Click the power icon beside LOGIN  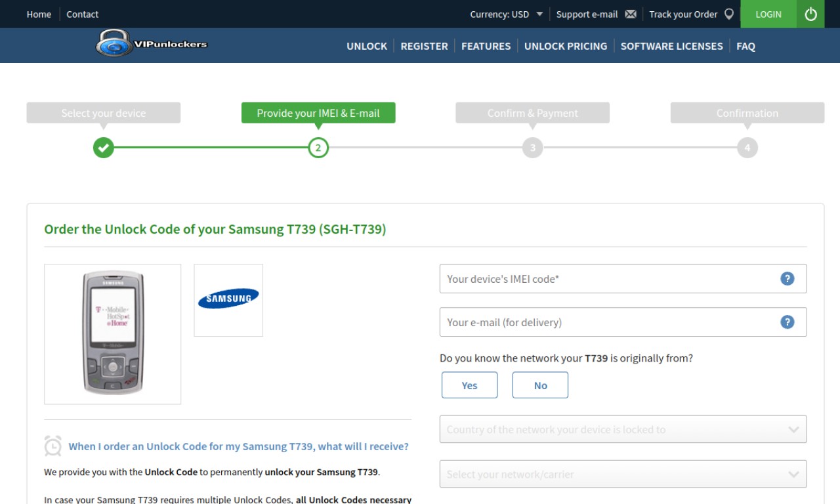tap(810, 14)
